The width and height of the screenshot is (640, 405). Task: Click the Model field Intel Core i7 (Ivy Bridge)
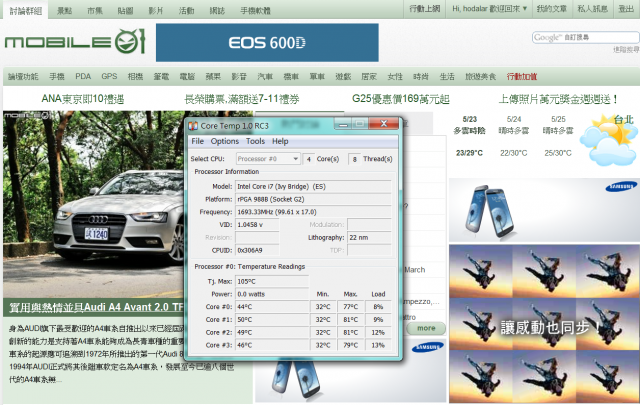tap(313, 187)
